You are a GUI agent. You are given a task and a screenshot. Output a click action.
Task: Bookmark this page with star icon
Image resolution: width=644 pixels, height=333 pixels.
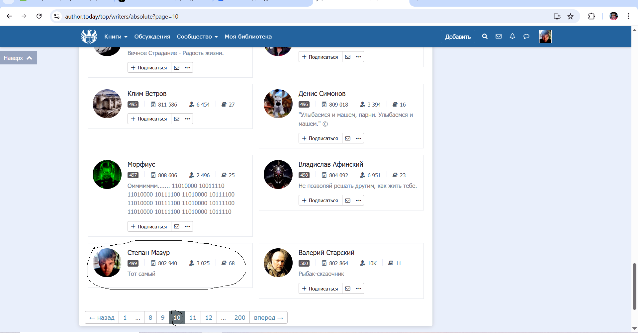pos(570,16)
